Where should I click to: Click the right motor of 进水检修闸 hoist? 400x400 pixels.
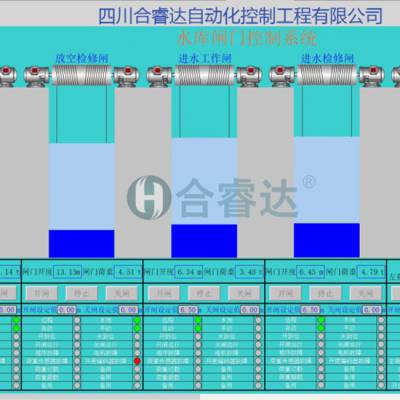coord(372,76)
